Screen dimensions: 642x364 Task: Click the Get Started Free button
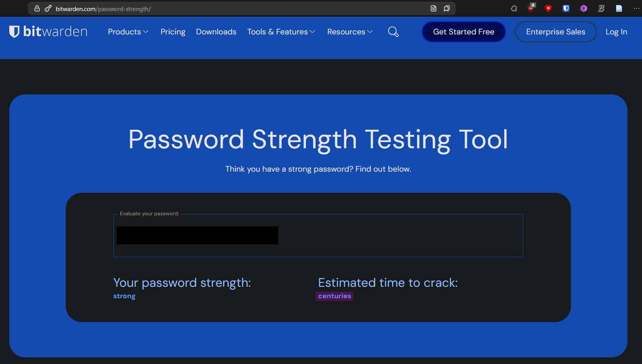point(464,32)
